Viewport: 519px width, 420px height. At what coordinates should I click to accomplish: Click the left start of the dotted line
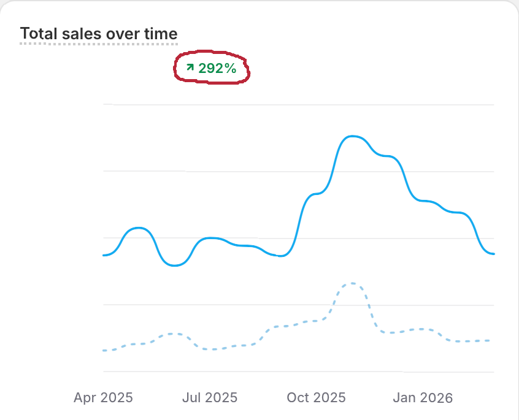104,350
